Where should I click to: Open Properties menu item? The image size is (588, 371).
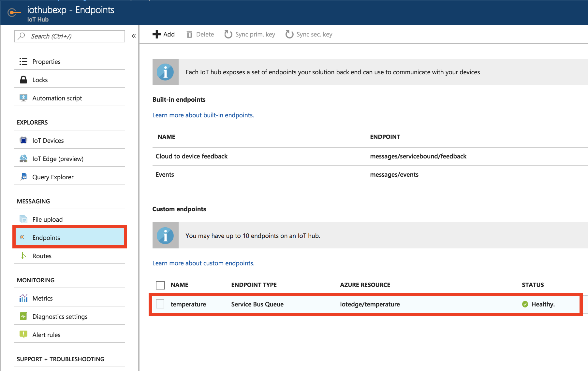pyautogui.click(x=70, y=62)
